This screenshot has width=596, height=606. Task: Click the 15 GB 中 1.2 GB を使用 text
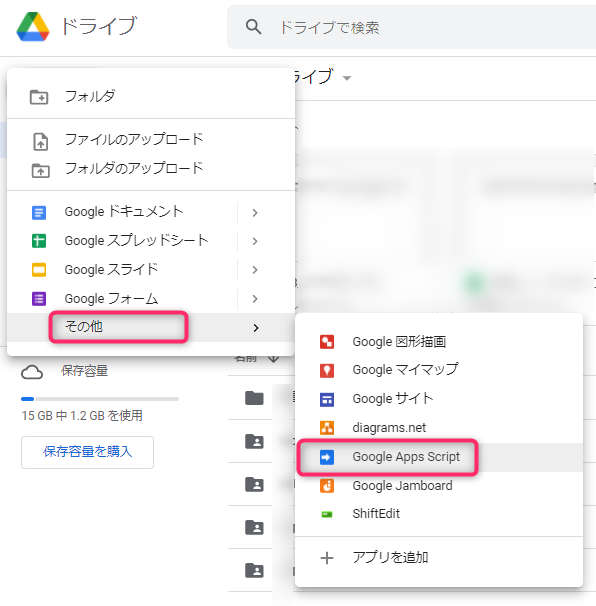[82, 416]
